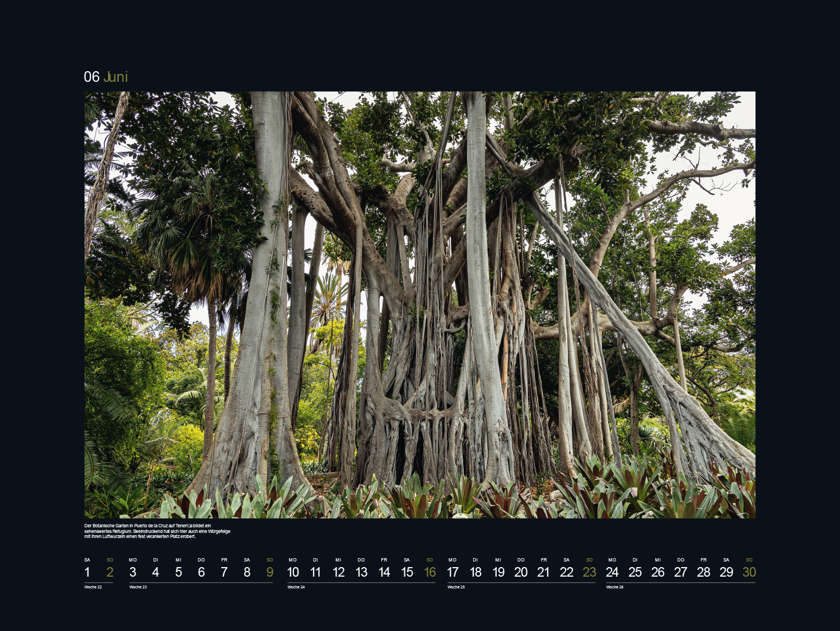The height and width of the screenshot is (631, 840).
Task: Click on date 20 under DO
Action: tap(521, 572)
